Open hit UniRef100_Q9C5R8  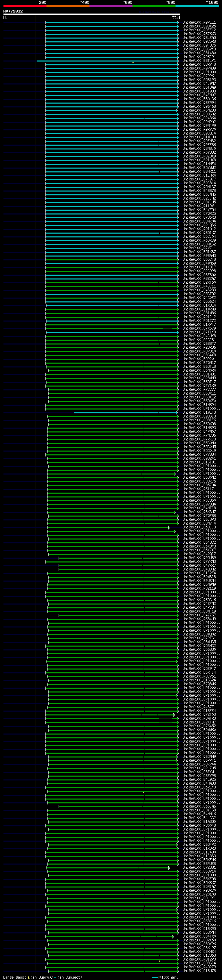click(199, 41)
